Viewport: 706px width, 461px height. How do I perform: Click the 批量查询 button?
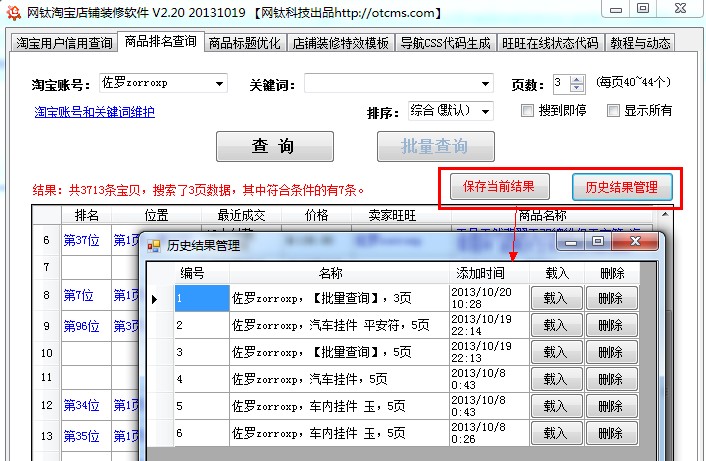435,146
